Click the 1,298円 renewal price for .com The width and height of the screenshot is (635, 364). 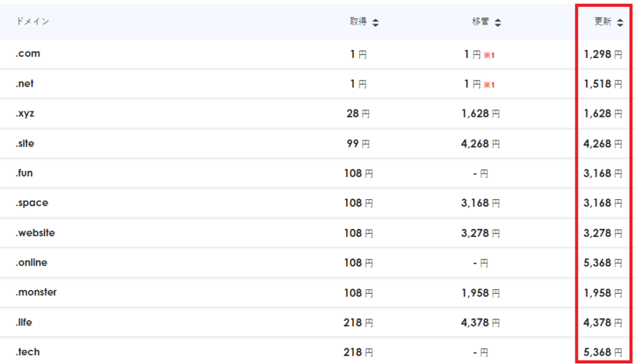point(603,54)
